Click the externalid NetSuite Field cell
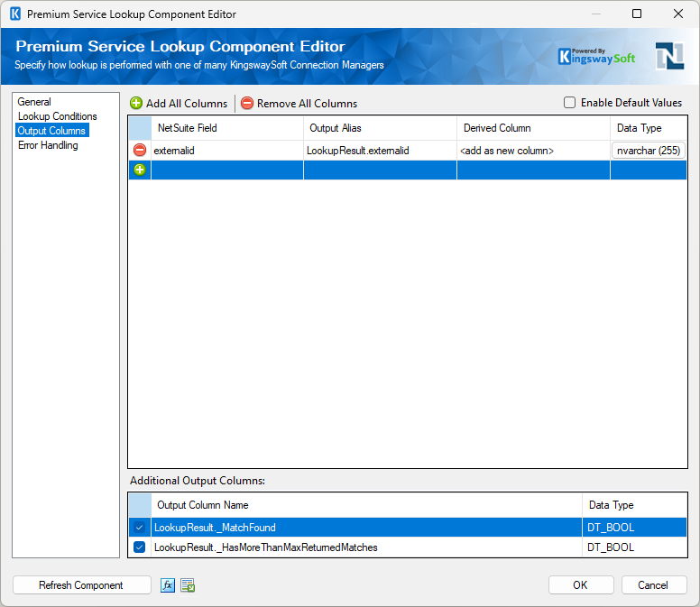The width and height of the screenshot is (700, 607). pos(227,151)
